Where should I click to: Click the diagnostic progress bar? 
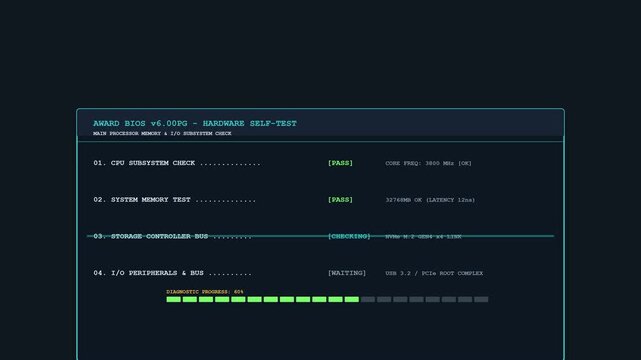coord(327,300)
